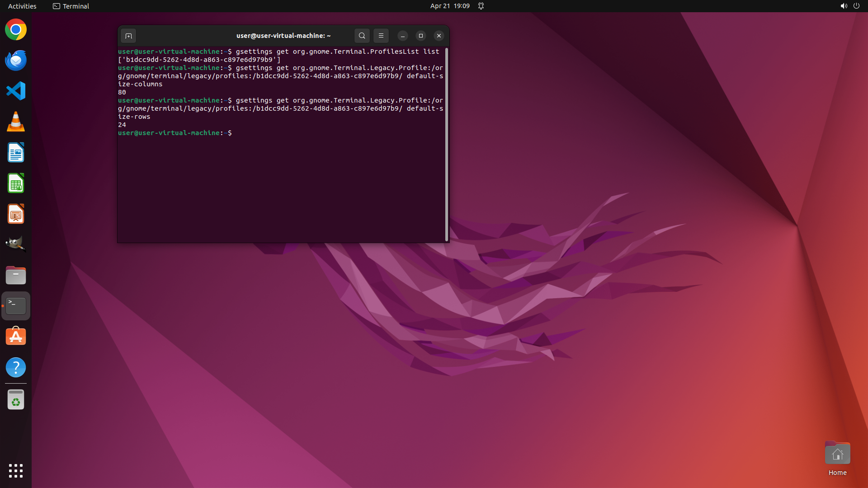The height and width of the screenshot is (488, 868).
Task: Open LibreOffice Impress from the dock
Action: tap(16, 214)
